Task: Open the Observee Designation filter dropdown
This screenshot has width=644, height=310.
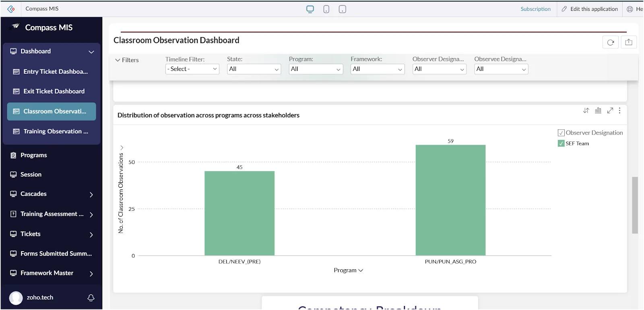Action: [501, 69]
